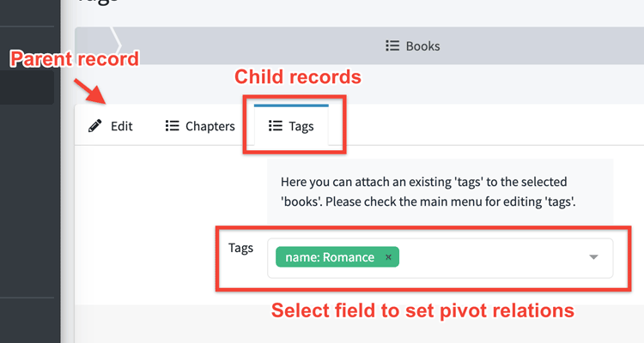Expand the Tags select dropdown arrow
The image size is (644, 343).
593,257
